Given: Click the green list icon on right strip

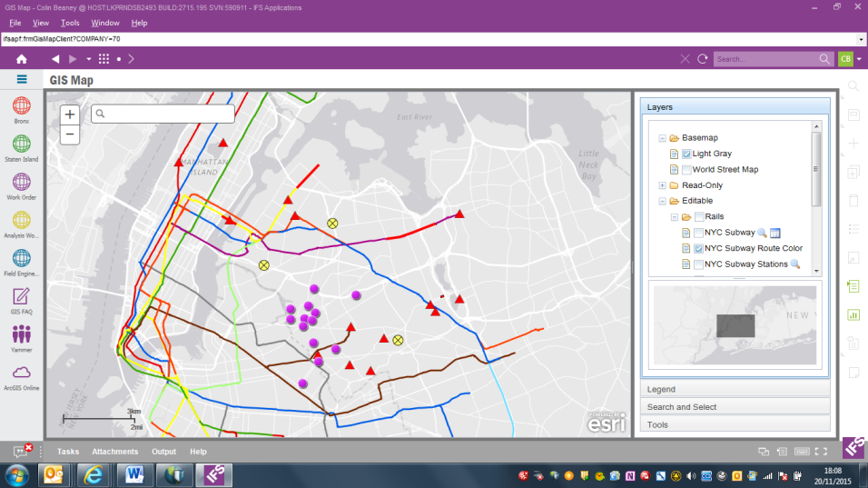Looking at the screenshot, I should pyautogui.click(x=853, y=286).
